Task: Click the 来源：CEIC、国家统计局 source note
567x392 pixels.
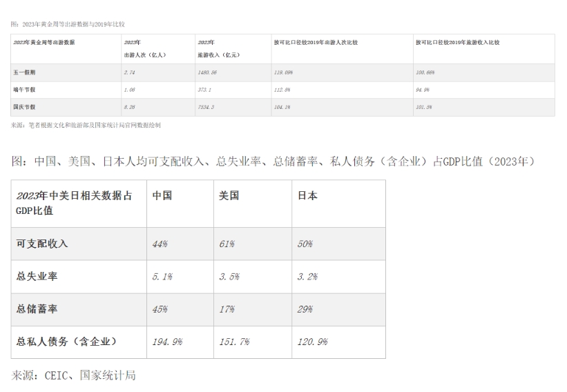Action: pyautogui.click(x=74, y=375)
